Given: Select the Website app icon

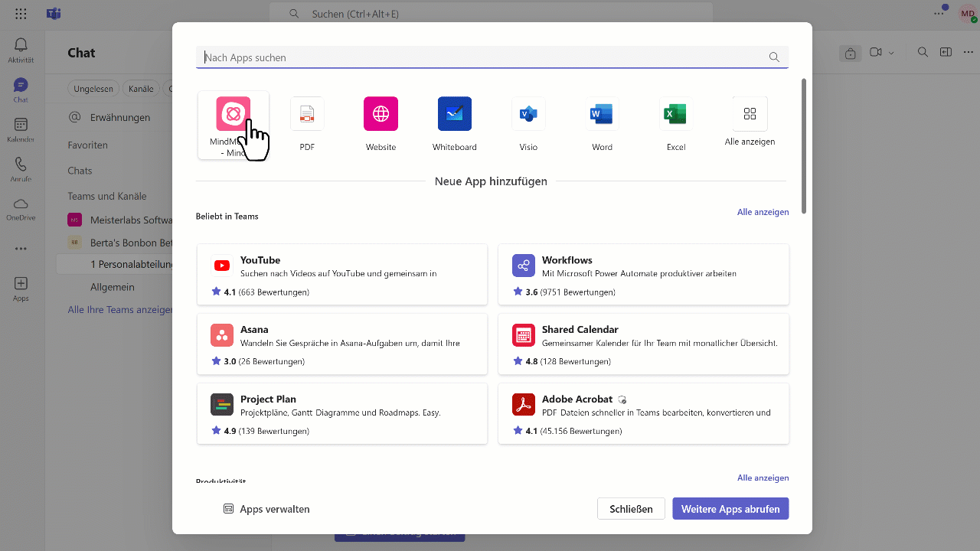Looking at the screenshot, I should tap(381, 114).
